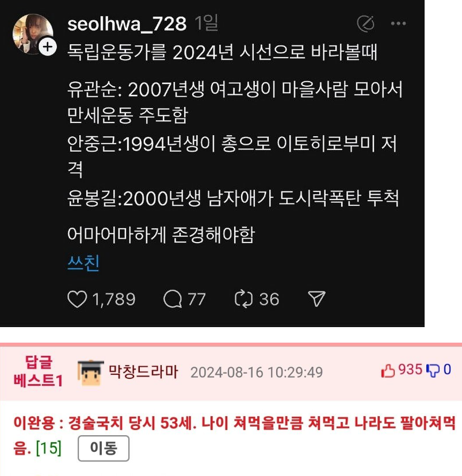The image size is (462, 476).
Task: Click the 36 reposts count
Action: [269, 300]
